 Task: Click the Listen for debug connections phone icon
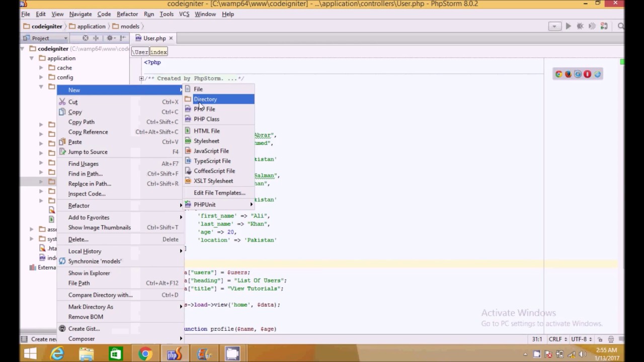click(x=604, y=26)
